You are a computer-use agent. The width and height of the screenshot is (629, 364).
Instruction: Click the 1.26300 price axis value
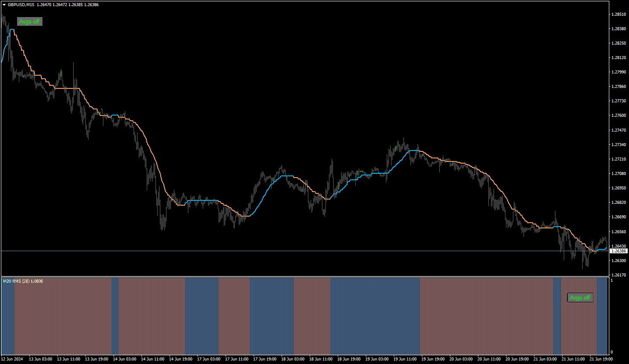(x=618, y=260)
